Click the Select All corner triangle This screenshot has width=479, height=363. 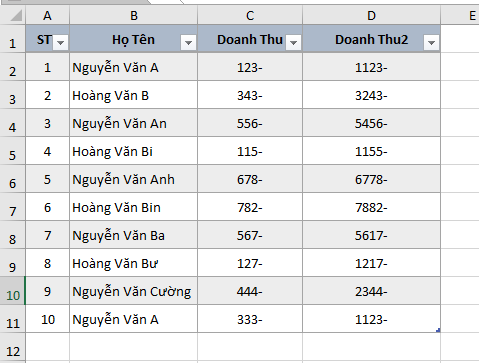pyautogui.click(x=15, y=15)
